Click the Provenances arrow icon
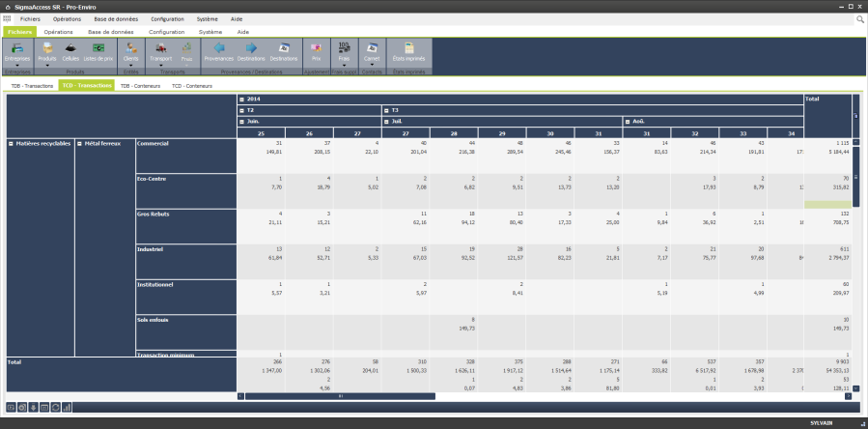The height and width of the screenshot is (429, 868). 219,51
